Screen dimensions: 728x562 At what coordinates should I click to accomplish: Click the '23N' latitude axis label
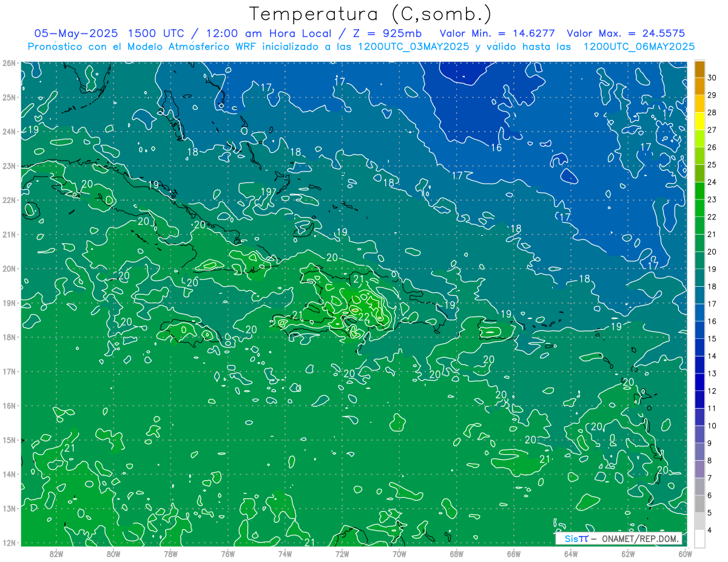pyautogui.click(x=9, y=166)
